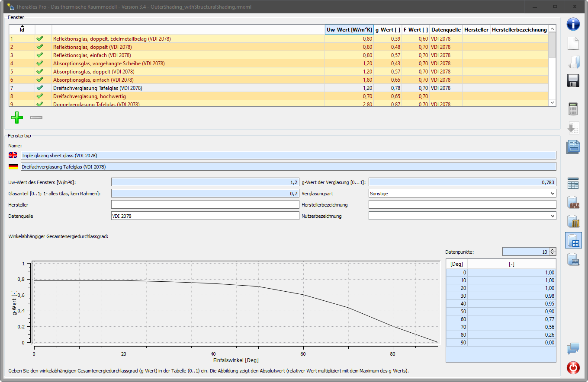Sort table by Uw-Wert column header

pyautogui.click(x=349, y=30)
